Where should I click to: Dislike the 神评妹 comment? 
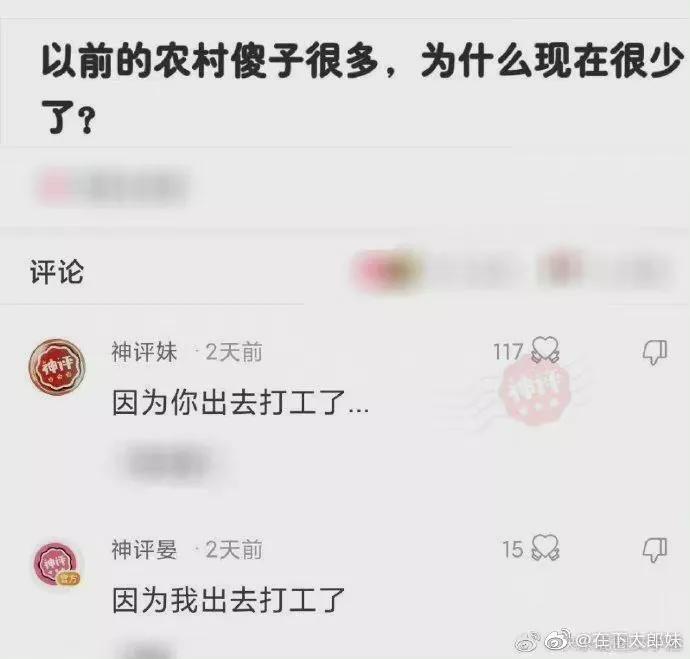(x=655, y=351)
